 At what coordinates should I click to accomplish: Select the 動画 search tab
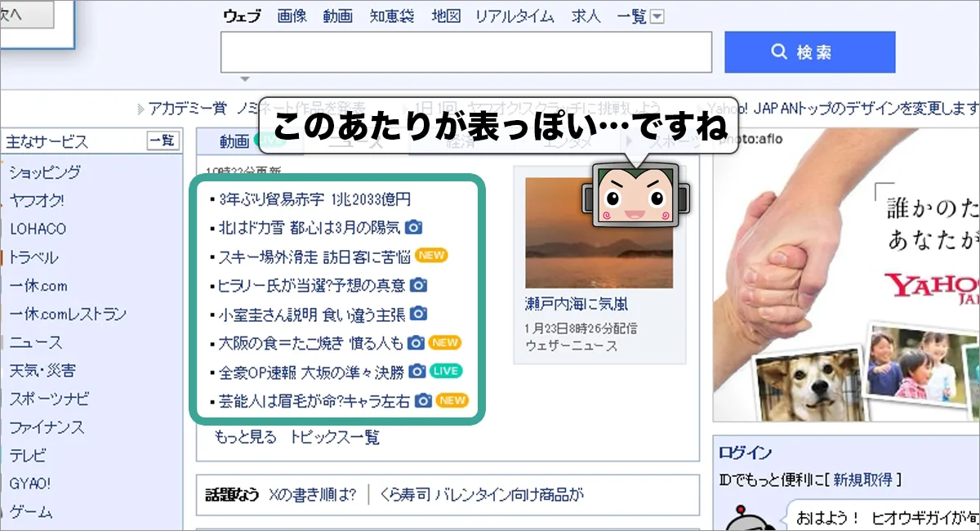tap(338, 16)
